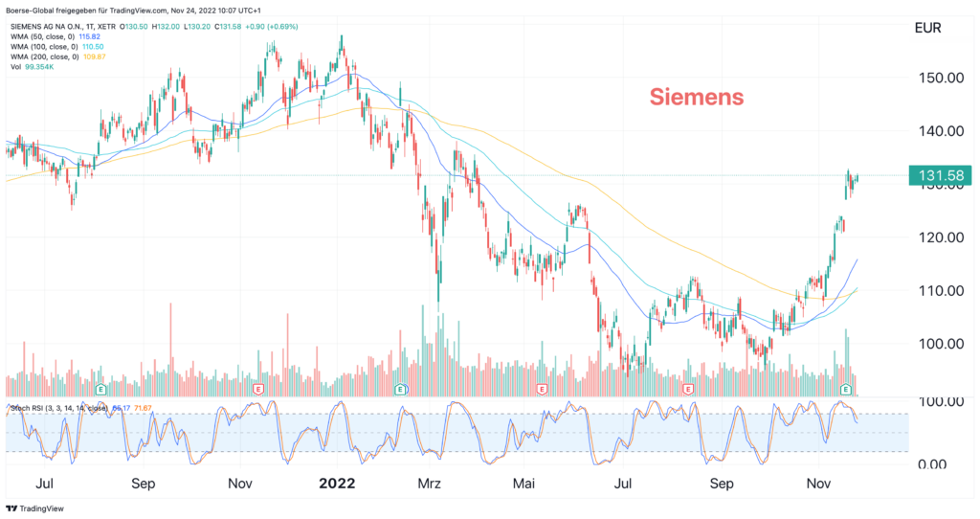Image resolution: width=980 pixels, height=519 pixels.
Task: Click the earnings marker in February 2022
Action: pyautogui.click(x=400, y=390)
